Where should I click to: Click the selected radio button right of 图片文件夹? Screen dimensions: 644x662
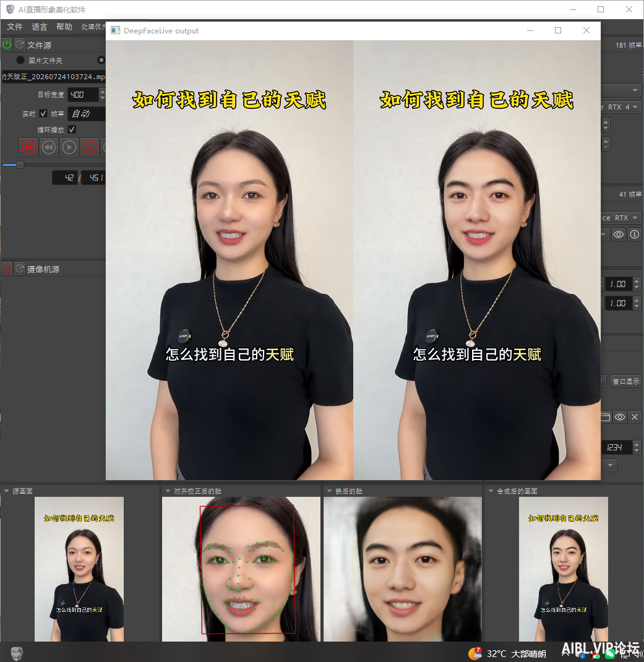coord(101,60)
